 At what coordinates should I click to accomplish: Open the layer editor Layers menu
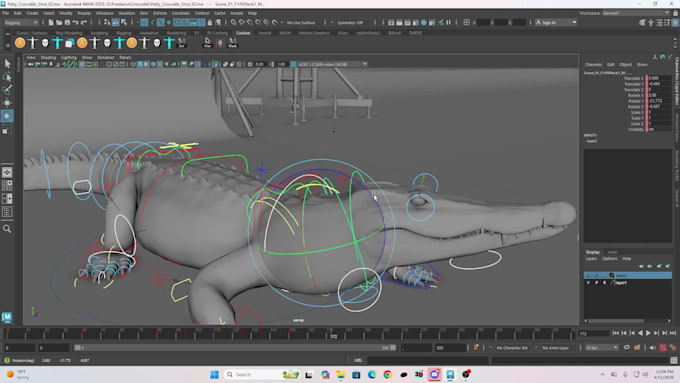point(591,259)
